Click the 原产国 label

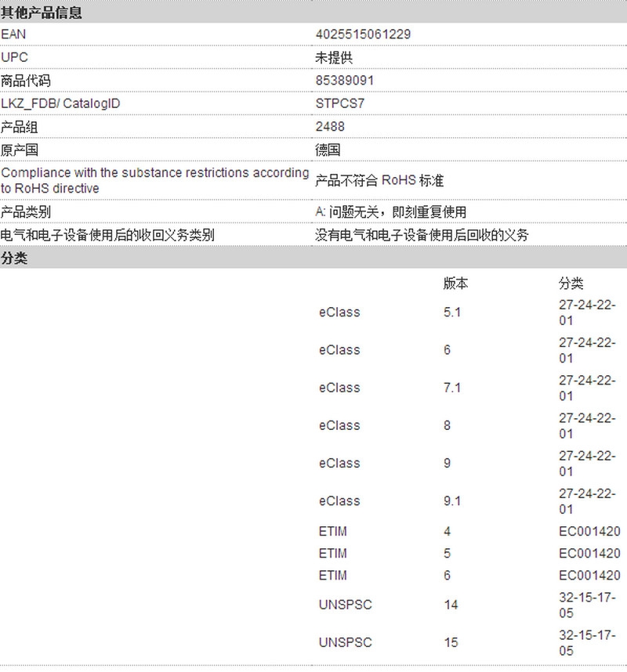[x=20, y=150]
